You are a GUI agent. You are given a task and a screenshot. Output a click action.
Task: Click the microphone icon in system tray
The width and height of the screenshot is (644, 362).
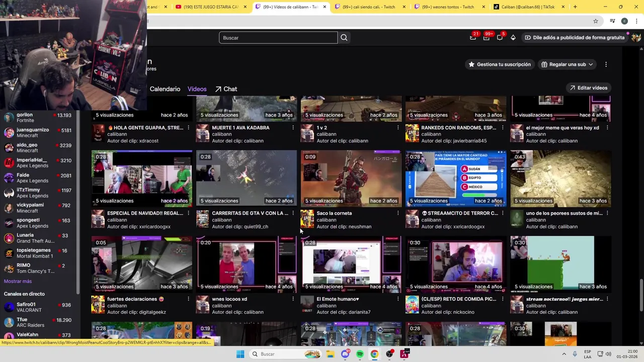pos(575,354)
